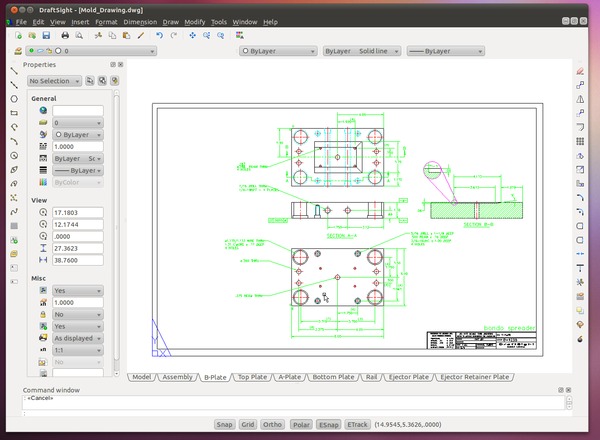Select the Circle draw tool
Image resolution: width=600 pixels, height=440 pixels.
[14, 99]
